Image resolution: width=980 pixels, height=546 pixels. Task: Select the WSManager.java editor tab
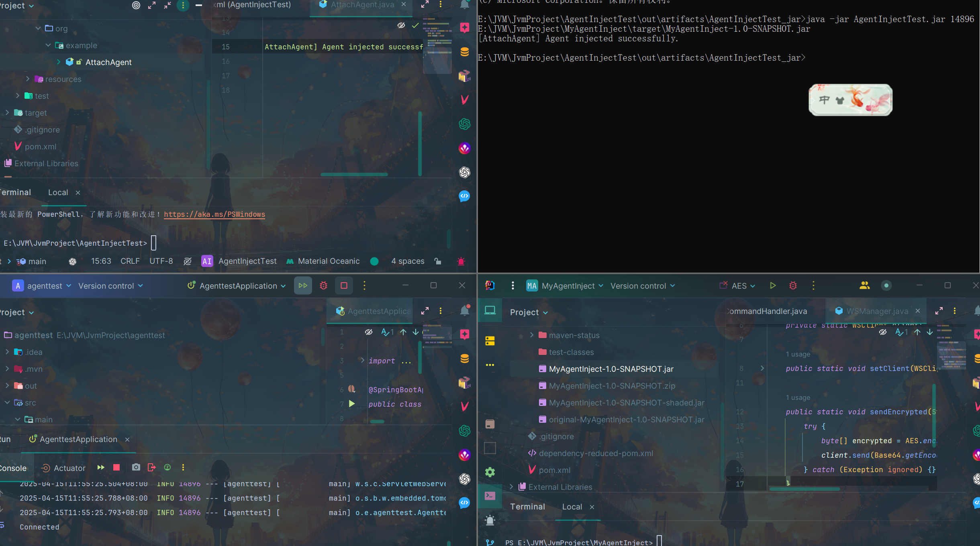point(876,311)
